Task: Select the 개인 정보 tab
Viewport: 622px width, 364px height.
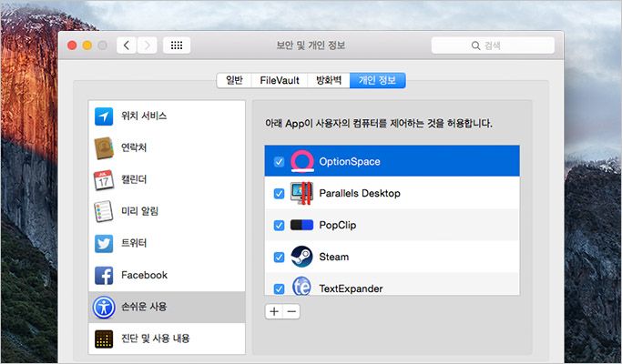Action: 377,80
